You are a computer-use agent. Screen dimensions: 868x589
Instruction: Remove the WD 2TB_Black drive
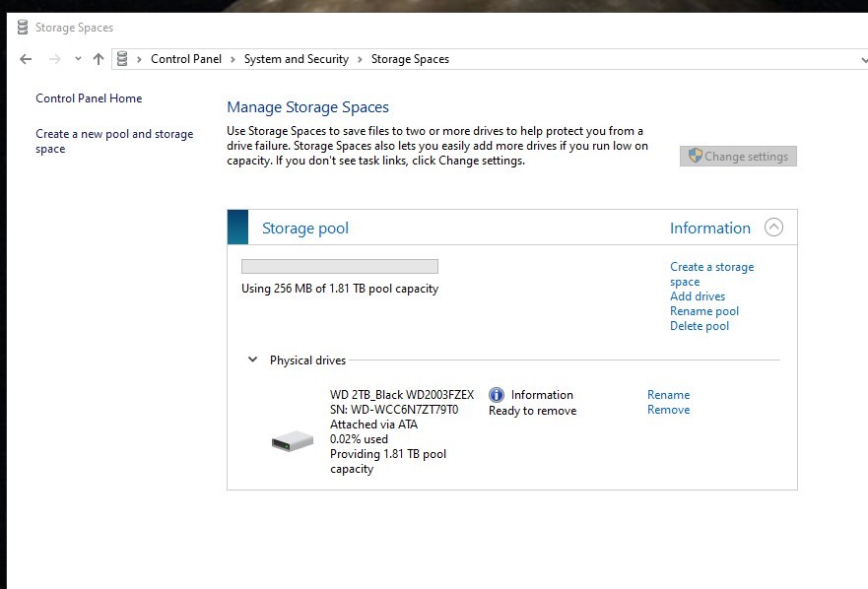pyautogui.click(x=668, y=410)
